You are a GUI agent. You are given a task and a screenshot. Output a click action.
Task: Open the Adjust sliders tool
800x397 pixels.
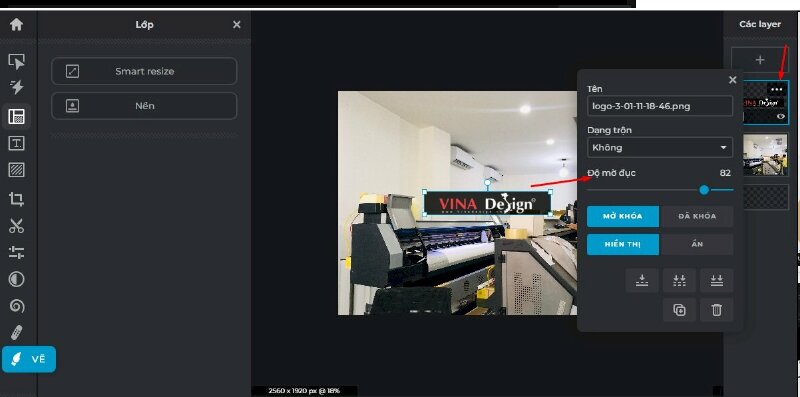coord(16,252)
